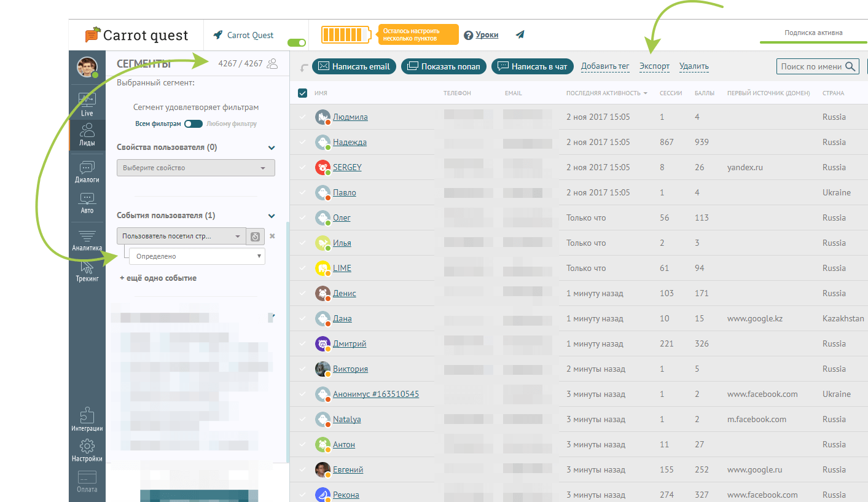
Task: Open Настройки gear icon
Action: coord(87,450)
